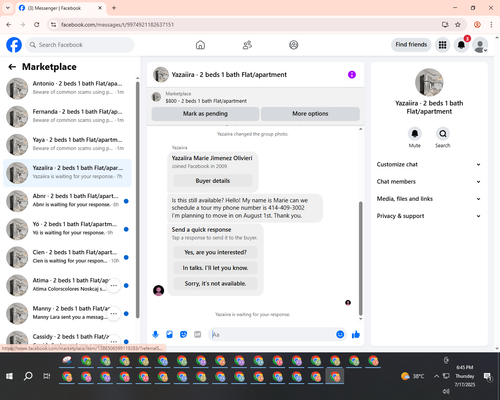This screenshot has width=500, height=400.
Task: Open the Groups icon in top navigation
Action: (294, 45)
